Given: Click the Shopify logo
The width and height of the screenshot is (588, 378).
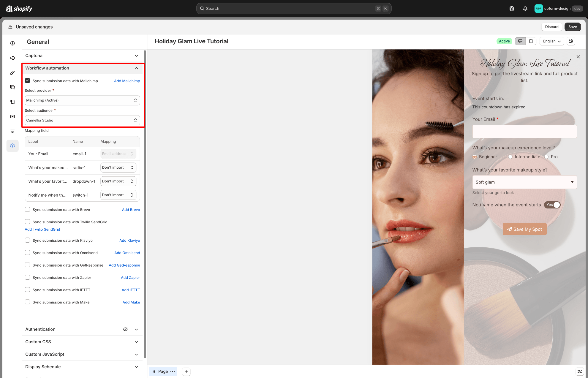Looking at the screenshot, I should coord(19,9).
